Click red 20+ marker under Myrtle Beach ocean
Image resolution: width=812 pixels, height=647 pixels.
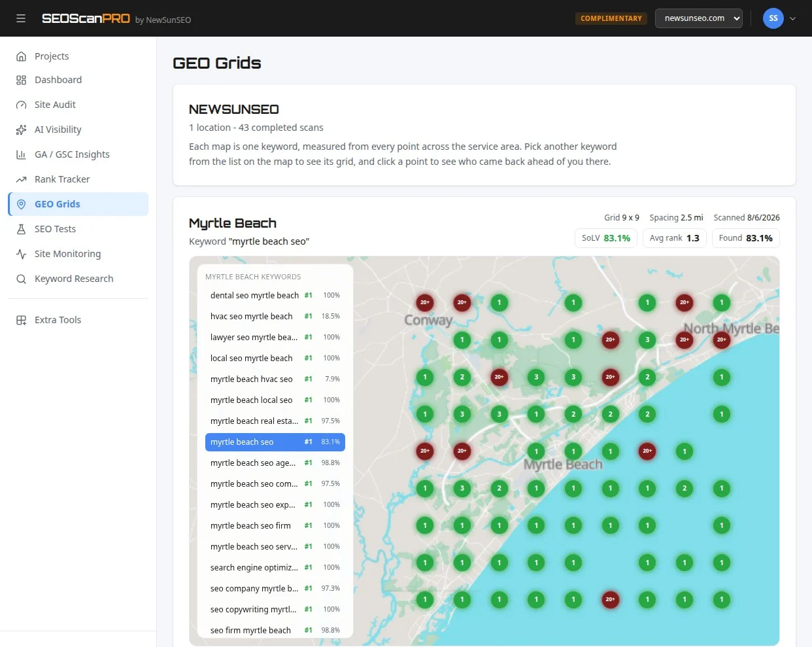pos(610,600)
